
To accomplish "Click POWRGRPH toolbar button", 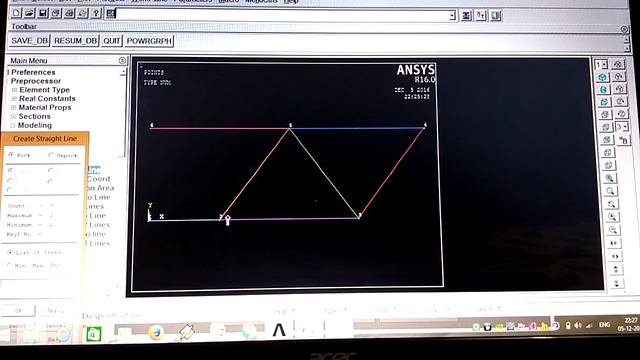I will pos(149,41).
